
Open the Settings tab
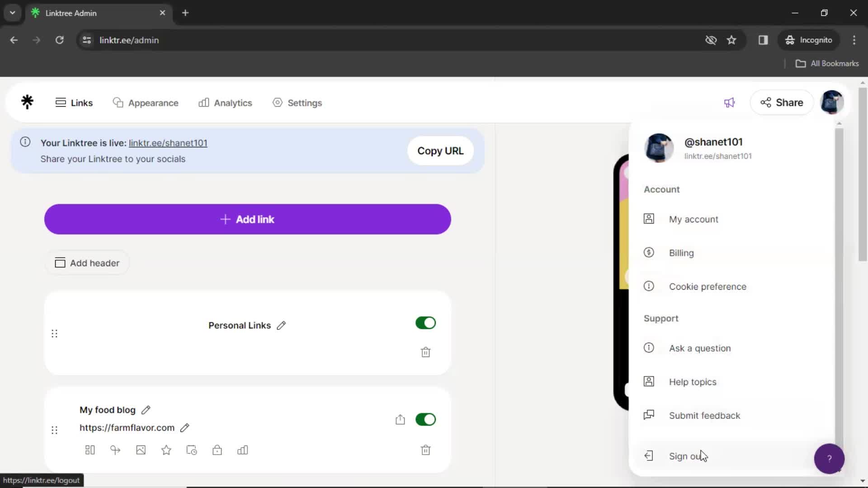coord(297,103)
